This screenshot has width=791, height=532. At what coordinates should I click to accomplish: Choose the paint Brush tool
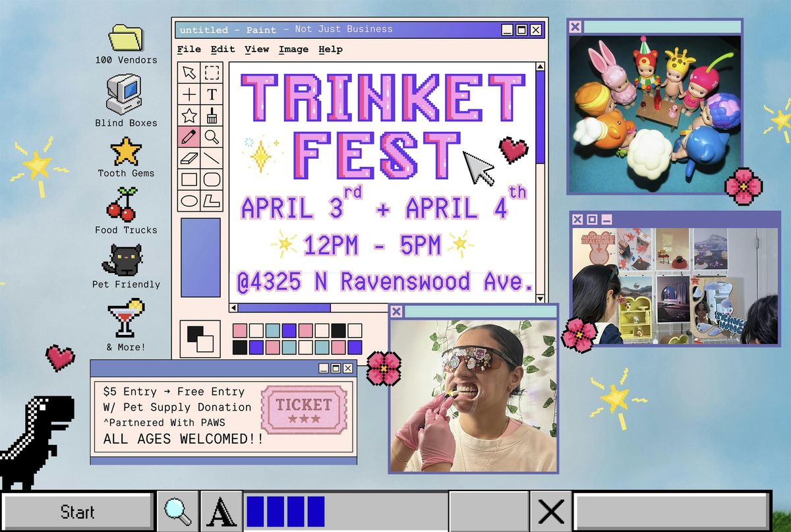[x=212, y=116]
